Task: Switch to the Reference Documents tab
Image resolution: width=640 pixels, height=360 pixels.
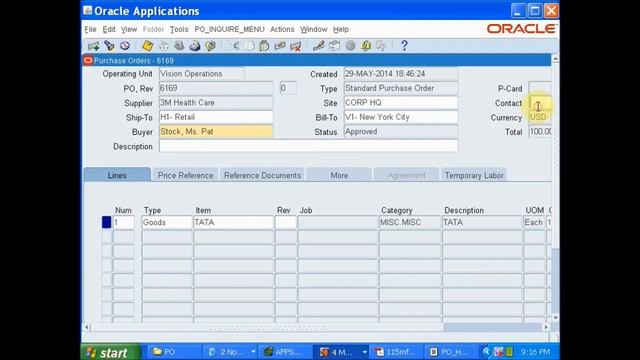Action: pyautogui.click(x=262, y=175)
